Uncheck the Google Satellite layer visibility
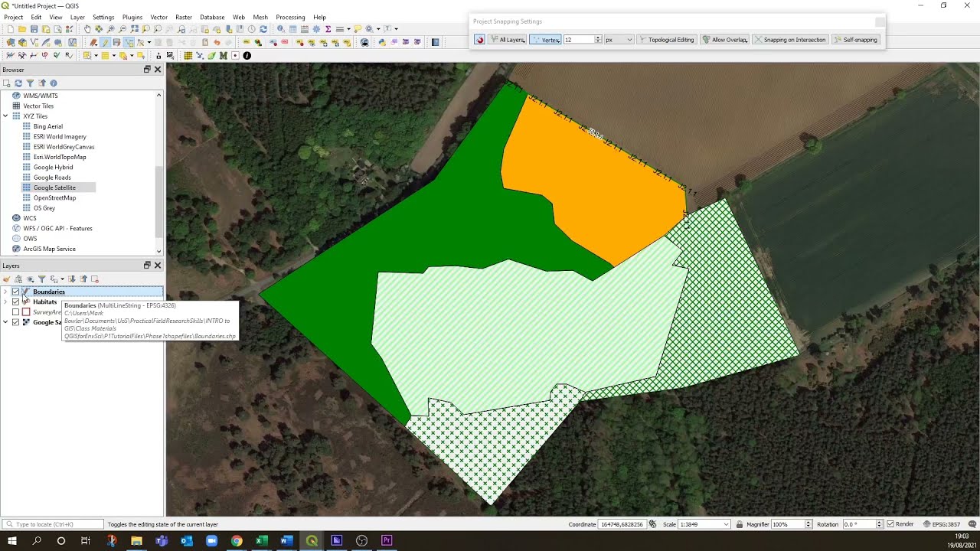The image size is (980, 551). click(x=15, y=322)
